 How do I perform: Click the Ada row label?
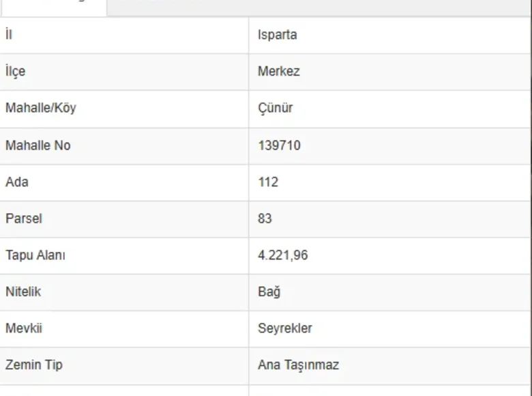17,182
